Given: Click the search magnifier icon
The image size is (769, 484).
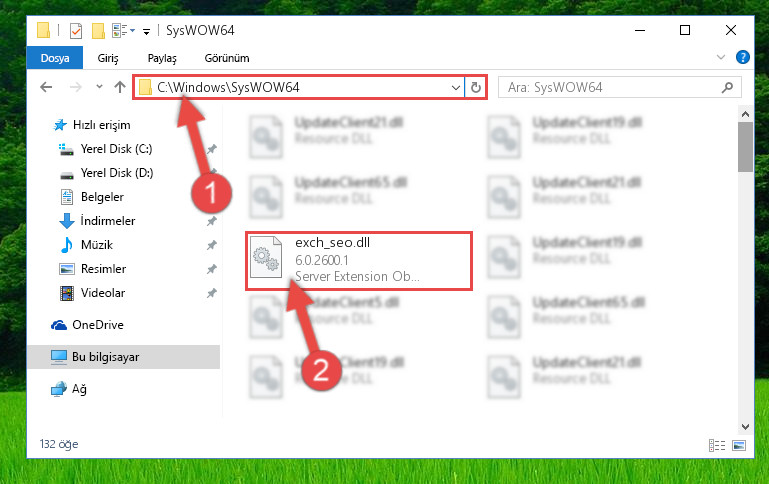Looking at the screenshot, I should (x=727, y=87).
